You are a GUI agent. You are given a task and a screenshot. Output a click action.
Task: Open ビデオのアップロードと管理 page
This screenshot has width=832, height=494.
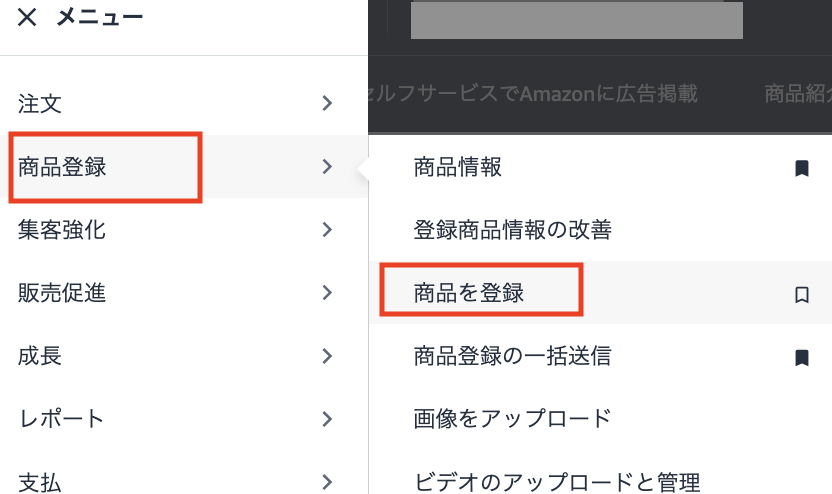[557, 481]
